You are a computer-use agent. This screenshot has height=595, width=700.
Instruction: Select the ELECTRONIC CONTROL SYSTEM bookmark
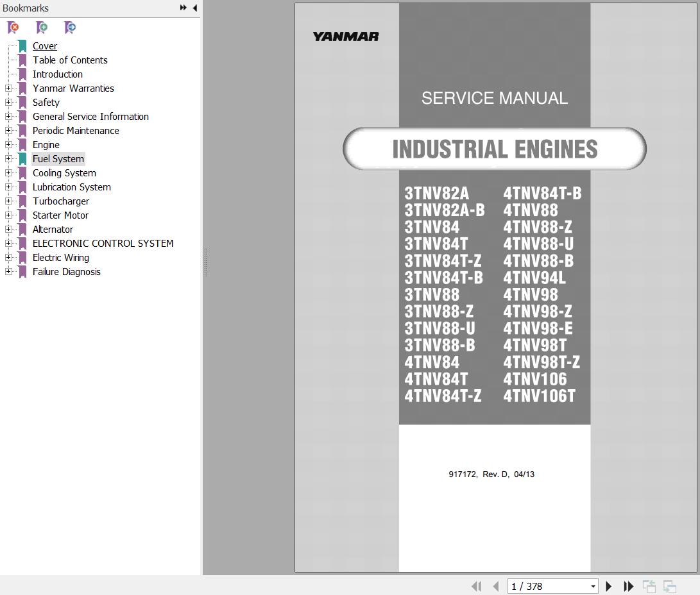tap(103, 244)
